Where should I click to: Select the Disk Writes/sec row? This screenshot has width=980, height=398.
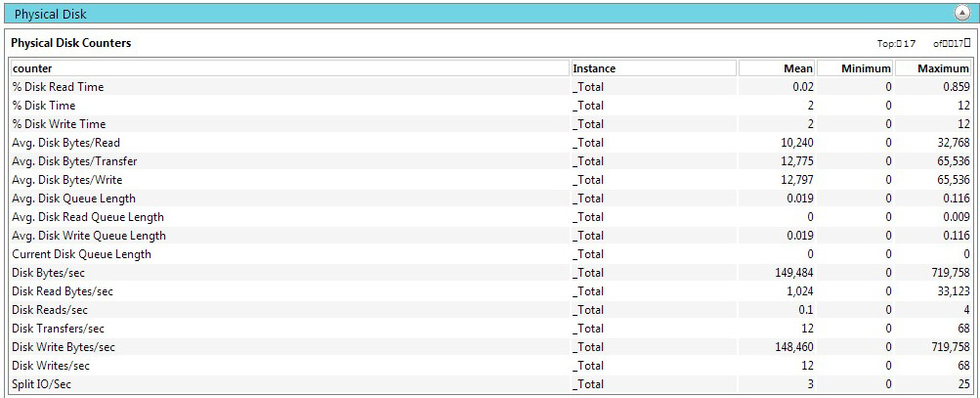[x=490, y=366]
